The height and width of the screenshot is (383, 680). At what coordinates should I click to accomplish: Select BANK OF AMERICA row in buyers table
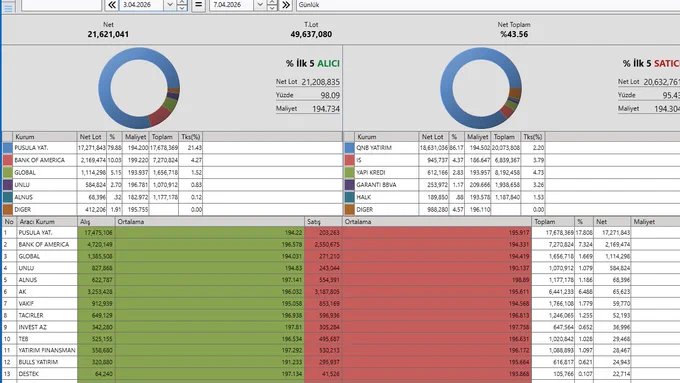pyautogui.click(x=172, y=160)
